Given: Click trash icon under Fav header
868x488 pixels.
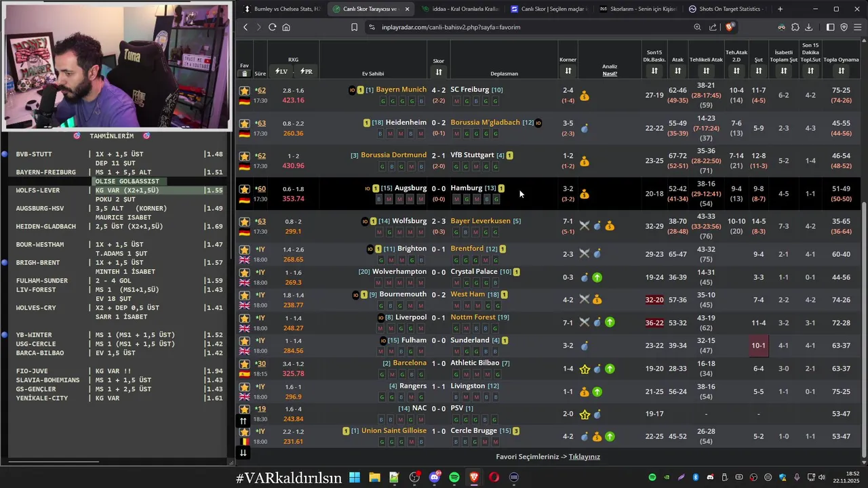Looking at the screenshot, I should coord(245,73).
